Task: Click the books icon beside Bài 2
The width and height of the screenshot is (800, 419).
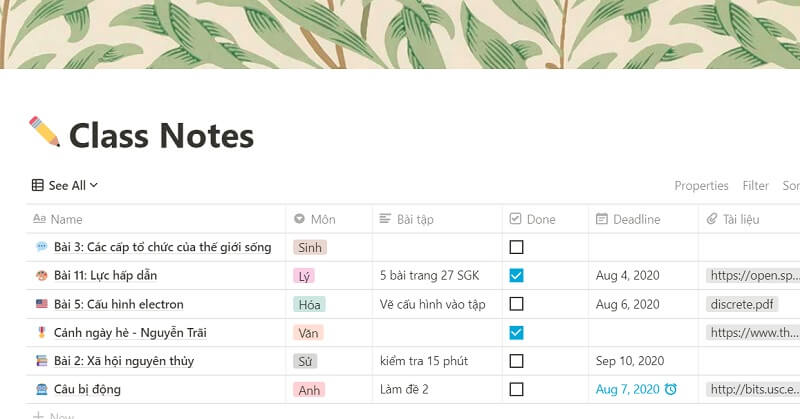Action: (x=41, y=361)
